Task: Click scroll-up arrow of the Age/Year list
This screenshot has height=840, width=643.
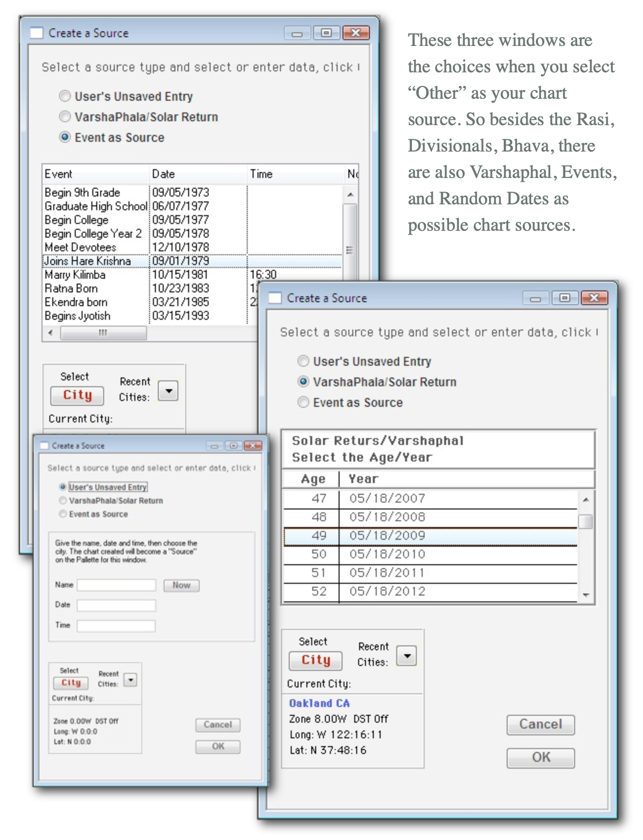Action: click(585, 499)
